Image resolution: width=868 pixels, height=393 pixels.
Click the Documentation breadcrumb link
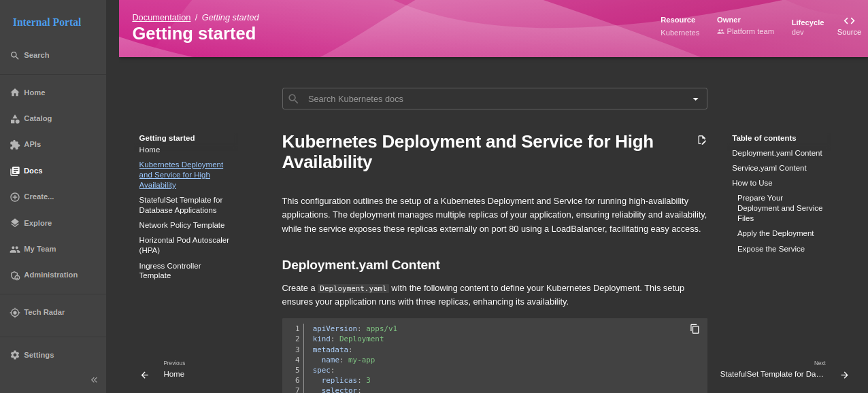click(x=161, y=18)
